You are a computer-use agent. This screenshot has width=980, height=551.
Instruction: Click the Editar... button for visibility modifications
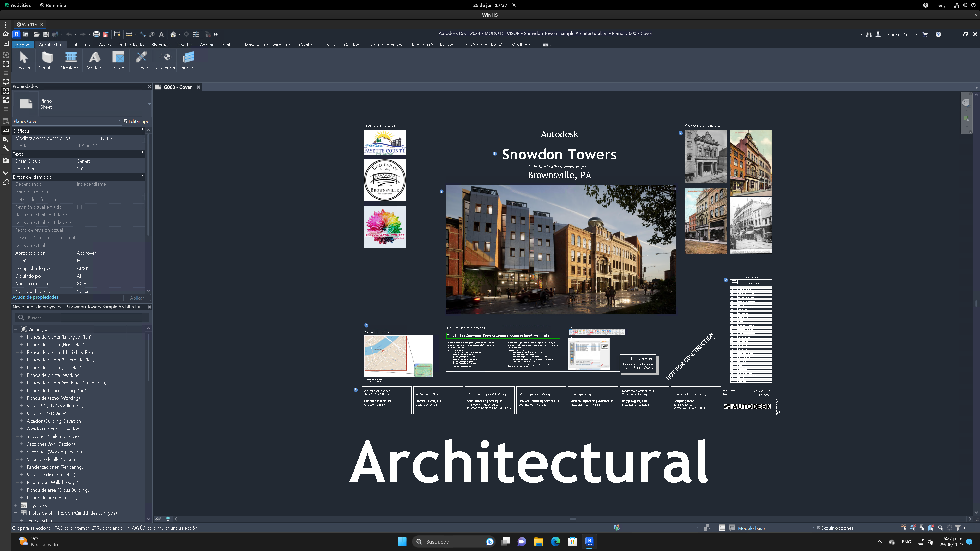108,139
